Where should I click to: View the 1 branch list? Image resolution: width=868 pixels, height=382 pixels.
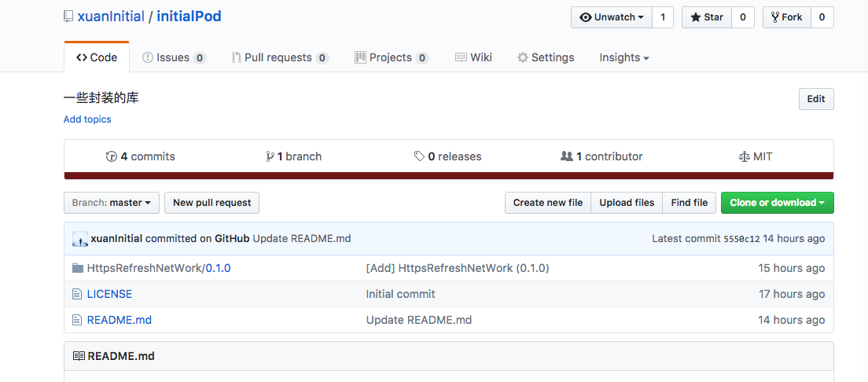click(294, 156)
